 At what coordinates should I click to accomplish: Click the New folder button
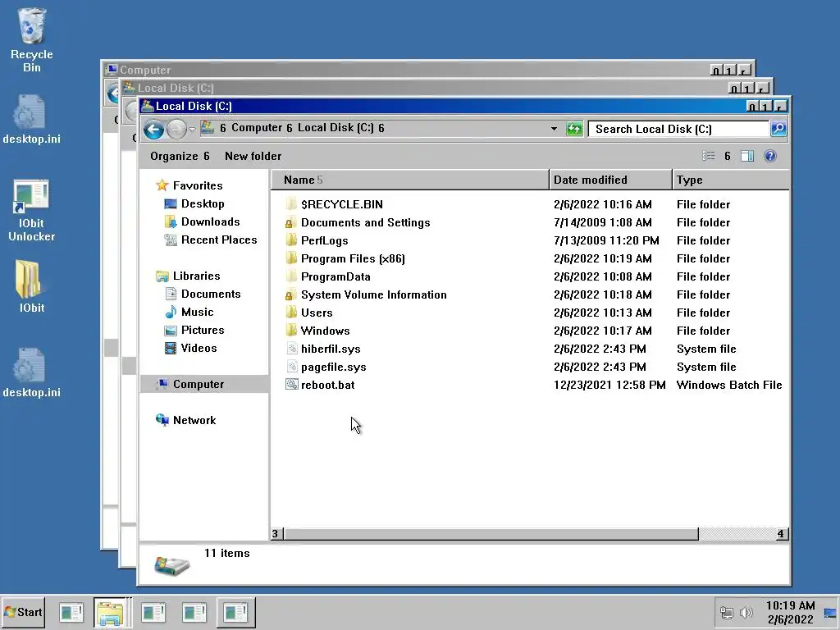pos(253,157)
